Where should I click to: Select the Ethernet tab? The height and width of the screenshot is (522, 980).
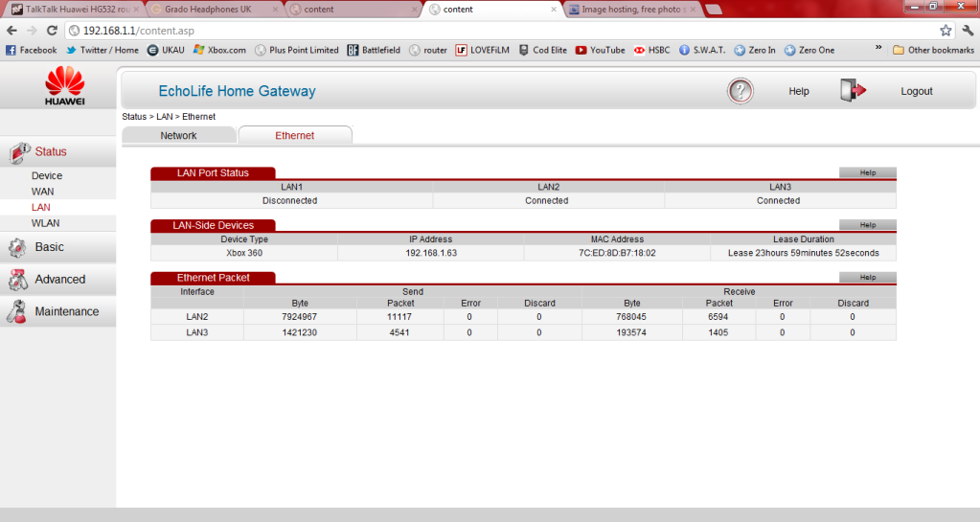(x=295, y=135)
